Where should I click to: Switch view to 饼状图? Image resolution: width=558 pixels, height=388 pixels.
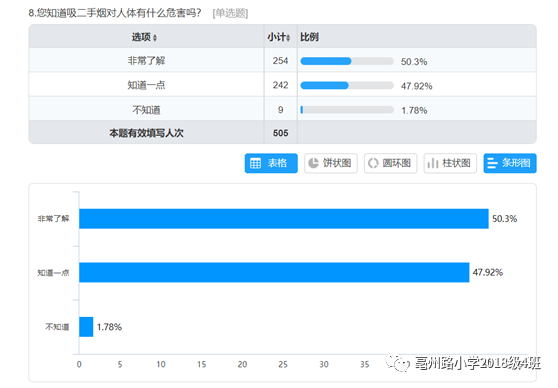pyautogui.click(x=331, y=163)
